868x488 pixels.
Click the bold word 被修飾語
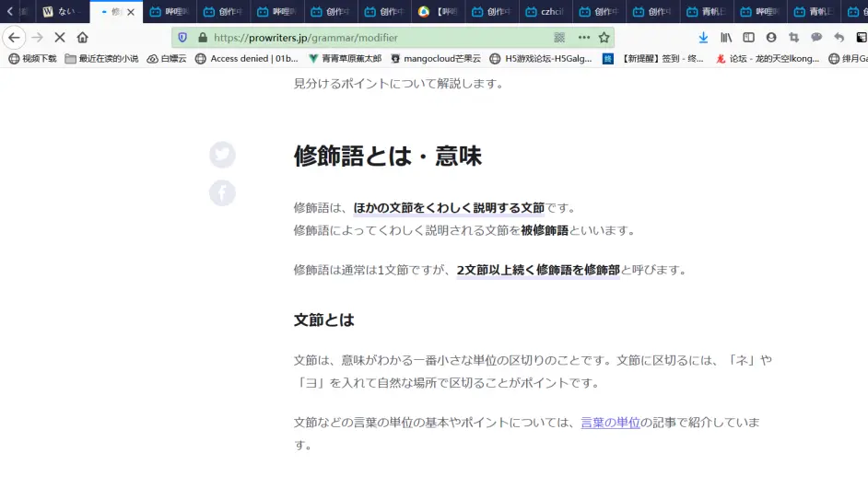point(545,230)
